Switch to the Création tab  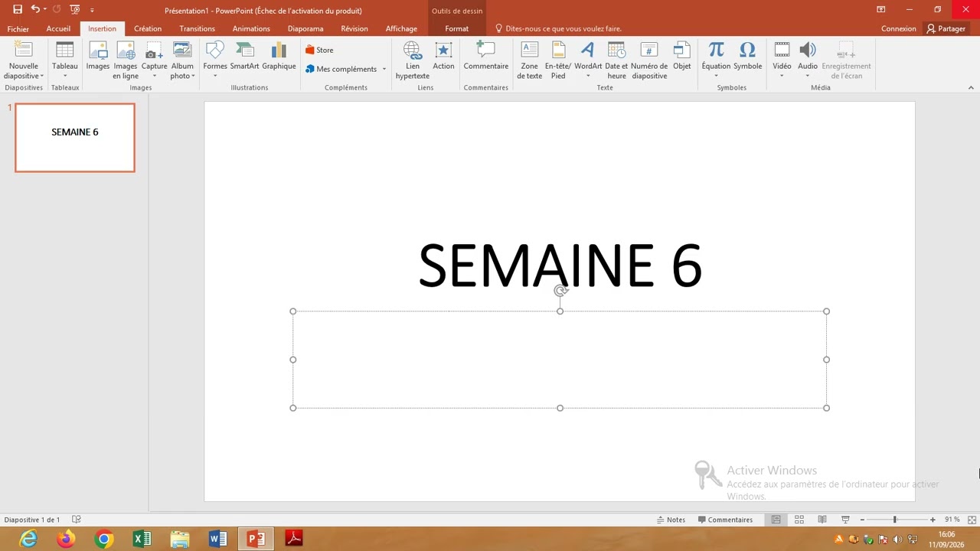click(148, 29)
